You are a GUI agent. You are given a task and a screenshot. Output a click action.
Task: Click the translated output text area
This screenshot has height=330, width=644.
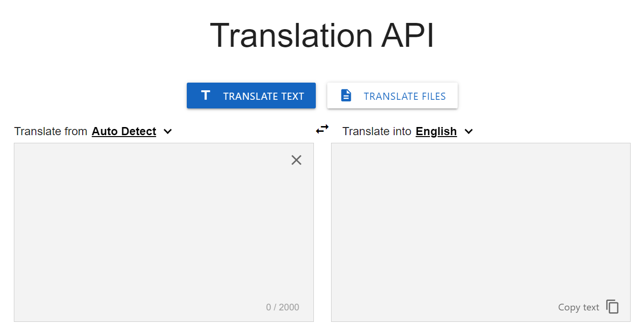click(x=481, y=232)
